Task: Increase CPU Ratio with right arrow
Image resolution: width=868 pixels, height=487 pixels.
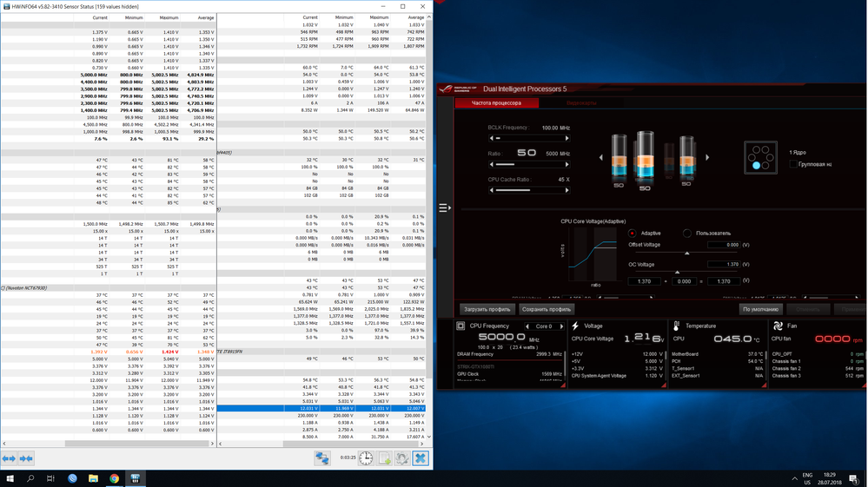Action: pos(567,164)
